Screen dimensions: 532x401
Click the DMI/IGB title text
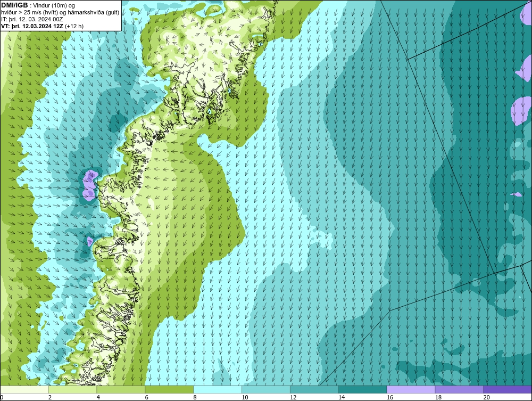(14, 5)
